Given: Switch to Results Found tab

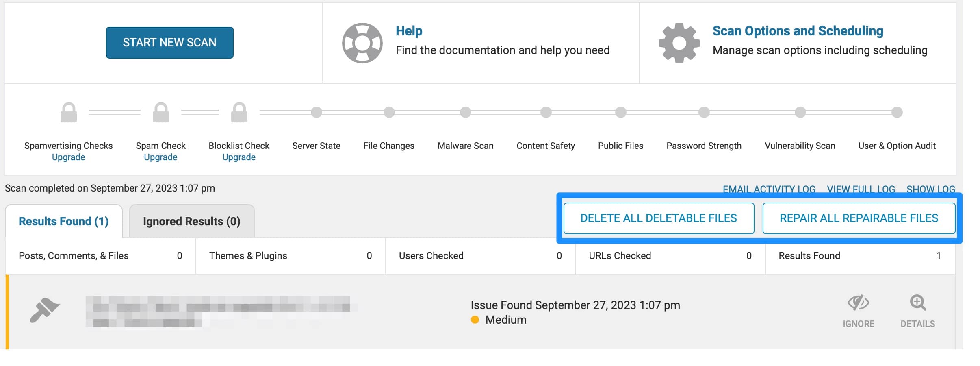Looking at the screenshot, I should click(64, 221).
